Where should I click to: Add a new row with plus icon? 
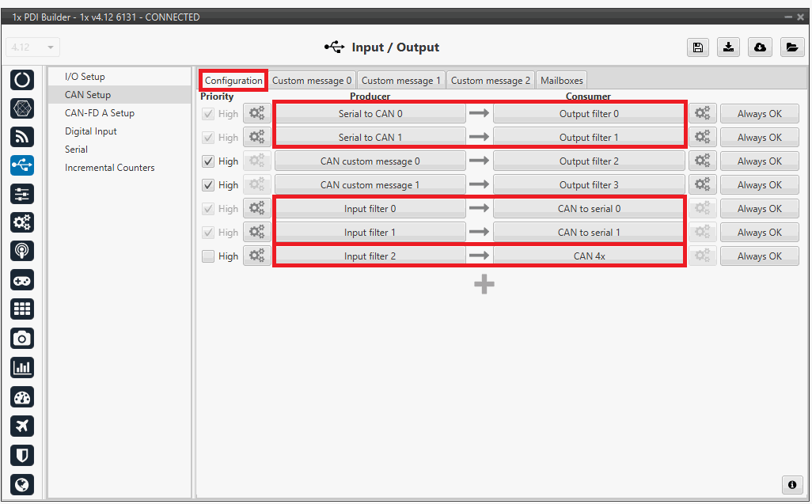[x=484, y=285]
